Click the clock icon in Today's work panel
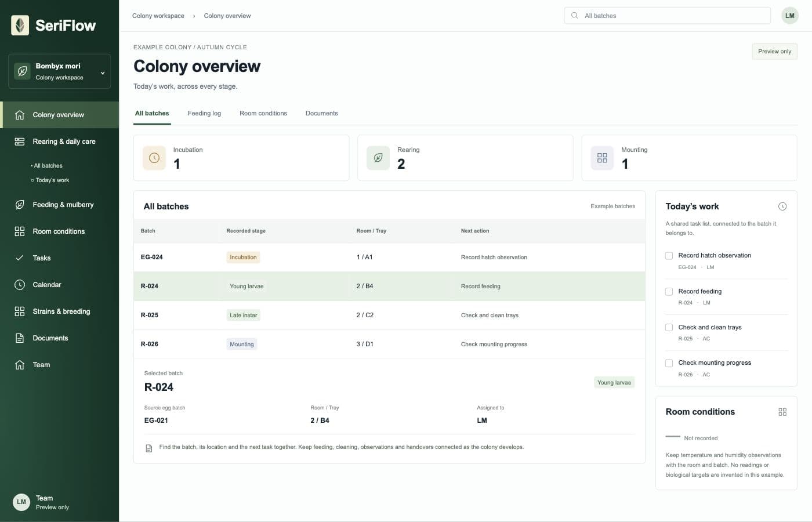The image size is (812, 522). [782, 206]
